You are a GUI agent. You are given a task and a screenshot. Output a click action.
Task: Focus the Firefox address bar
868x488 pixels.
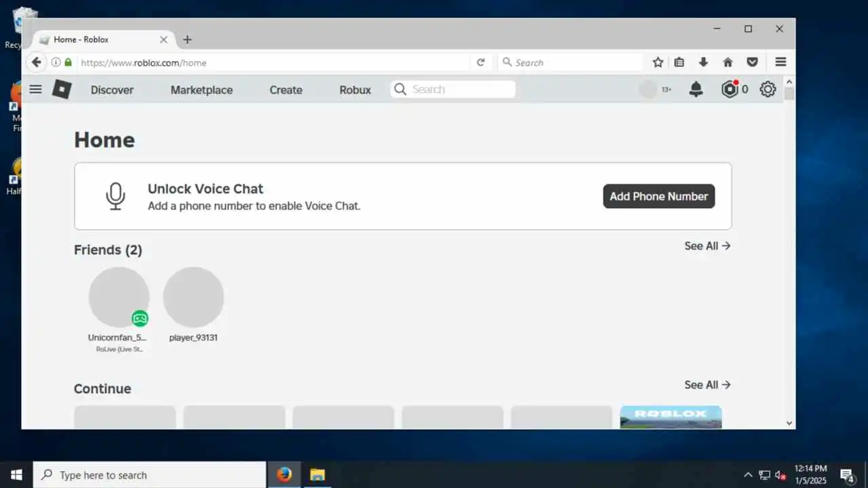[x=271, y=62]
